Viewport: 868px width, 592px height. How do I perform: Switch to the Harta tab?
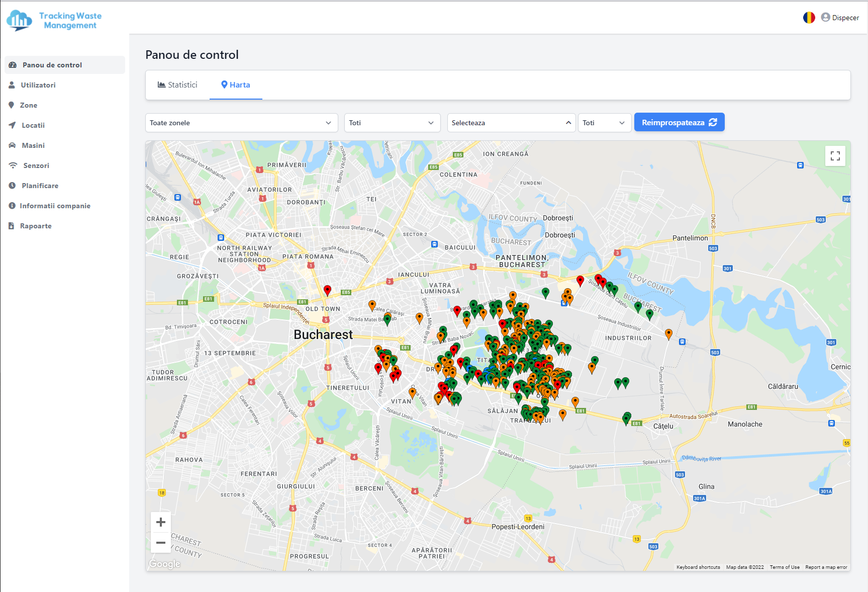coord(236,84)
